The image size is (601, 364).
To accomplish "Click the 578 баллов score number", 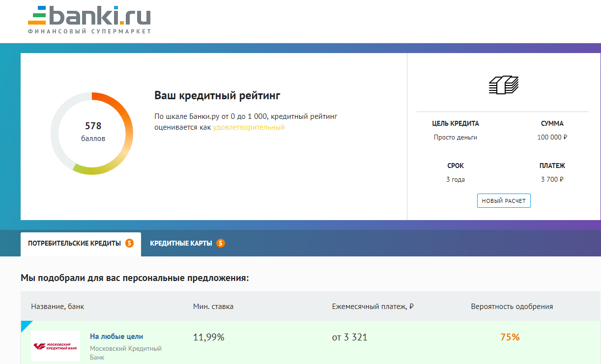I will coord(93,126).
